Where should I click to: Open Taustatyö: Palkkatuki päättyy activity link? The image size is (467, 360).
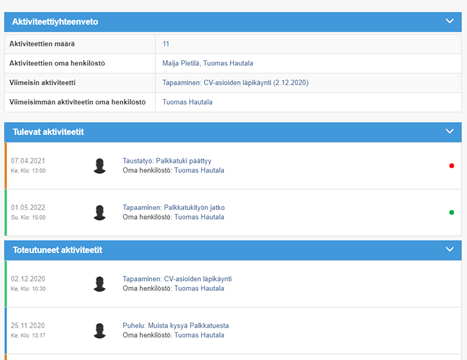point(167,161)
